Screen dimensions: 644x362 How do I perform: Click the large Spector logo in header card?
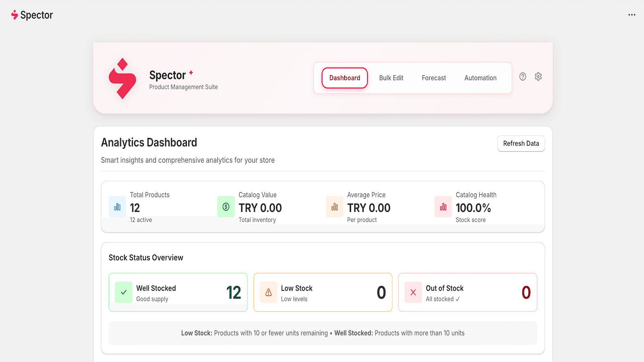[122, 79]
